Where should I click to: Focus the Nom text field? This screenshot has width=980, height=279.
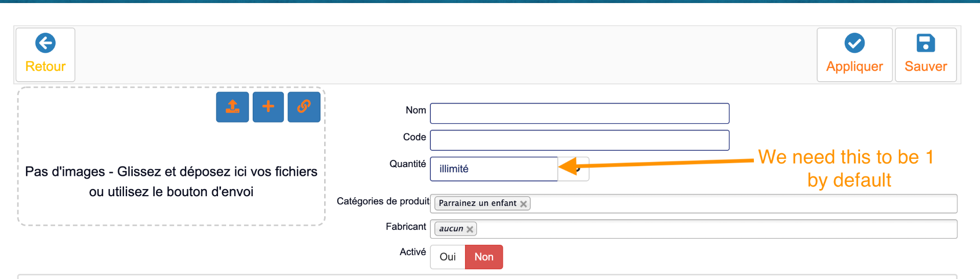pyautogui.click(x=579, y=113)
